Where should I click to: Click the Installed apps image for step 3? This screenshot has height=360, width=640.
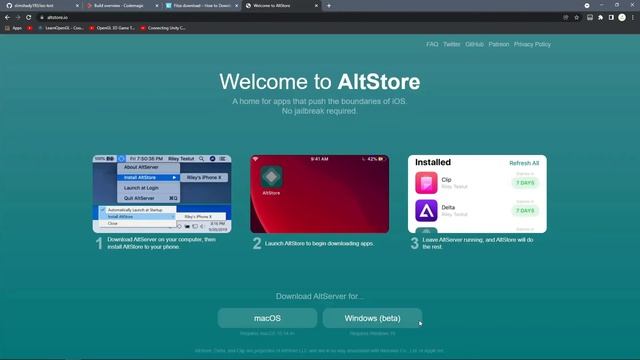(477, 194)
